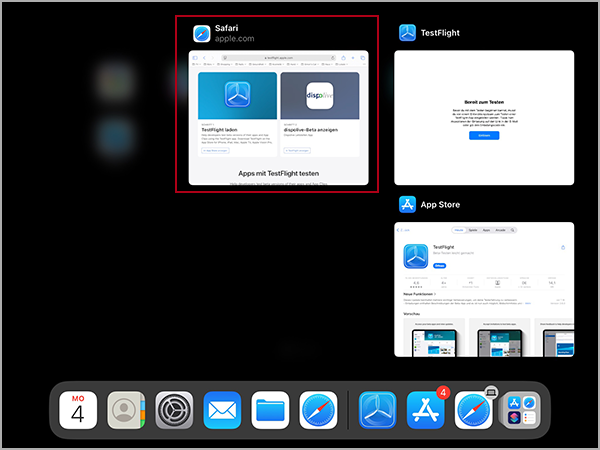This screenshot has height=450, width=600.
Task: Tap the TestFlight logo tile in Safari card
Action: (237, 95)
